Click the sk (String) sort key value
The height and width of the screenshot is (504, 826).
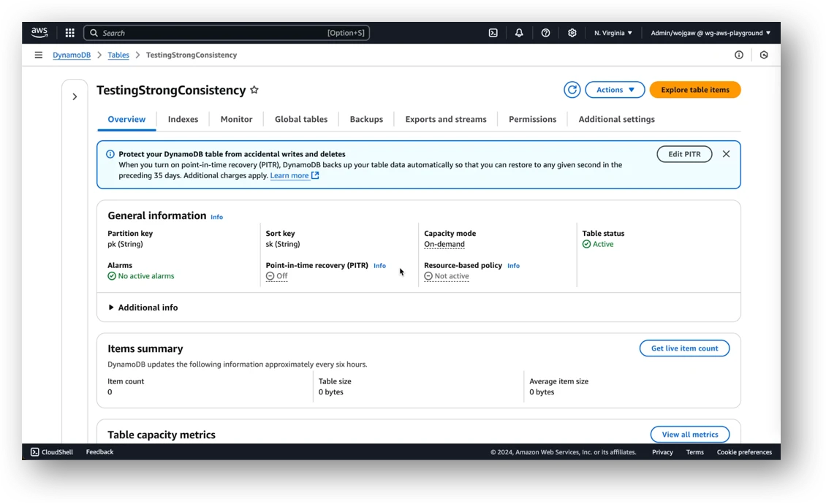pos(283,244)
